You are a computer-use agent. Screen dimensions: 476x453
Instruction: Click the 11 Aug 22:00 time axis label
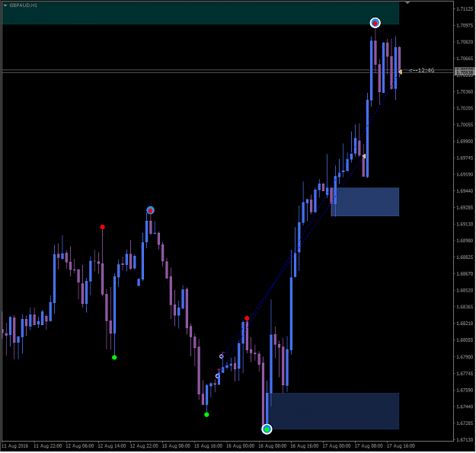(48, 445)
